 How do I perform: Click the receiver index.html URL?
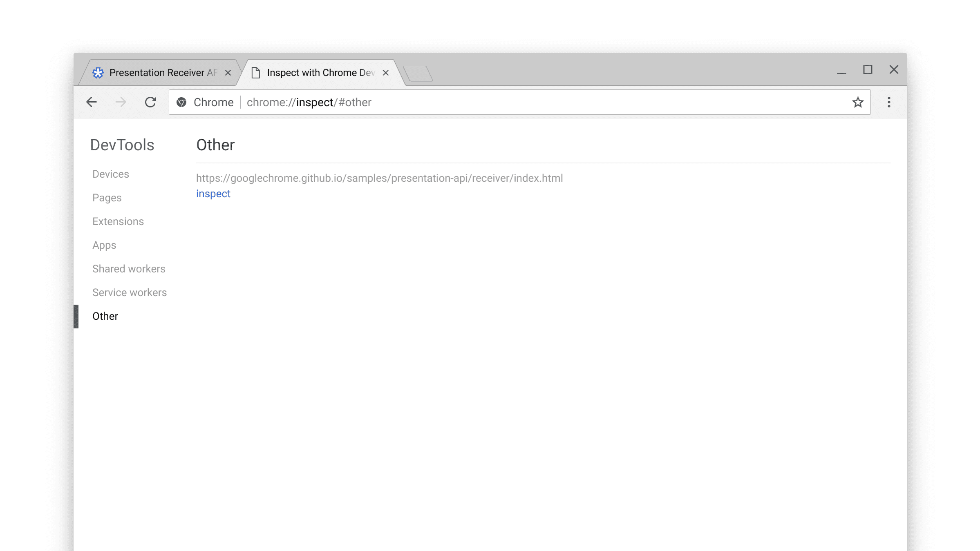point(379,178)
